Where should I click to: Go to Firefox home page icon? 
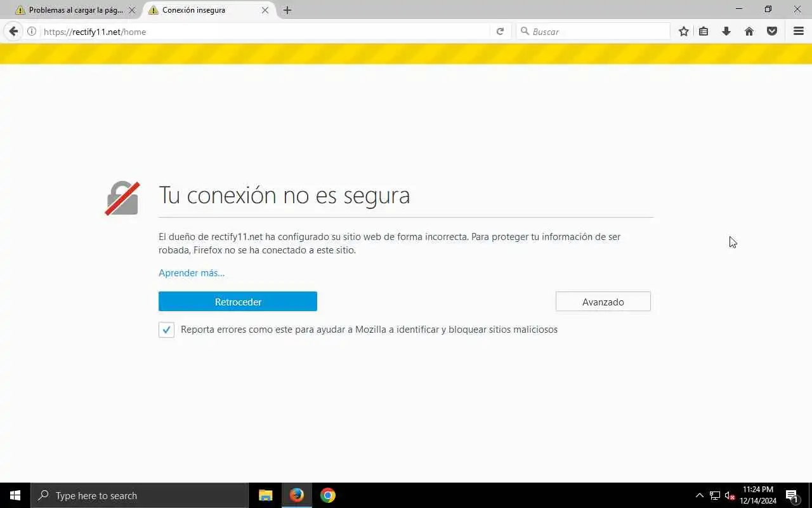tap(749, 31)
